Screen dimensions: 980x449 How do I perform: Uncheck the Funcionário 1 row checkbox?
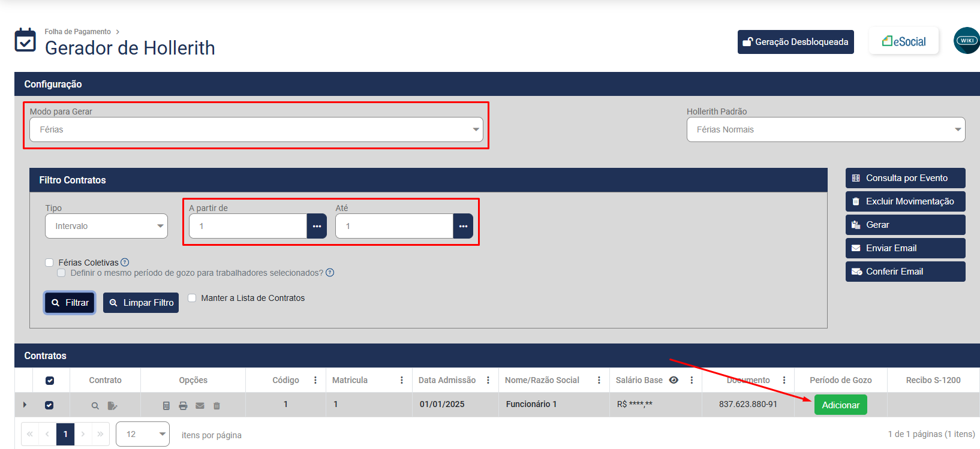[x=49, y=405]
